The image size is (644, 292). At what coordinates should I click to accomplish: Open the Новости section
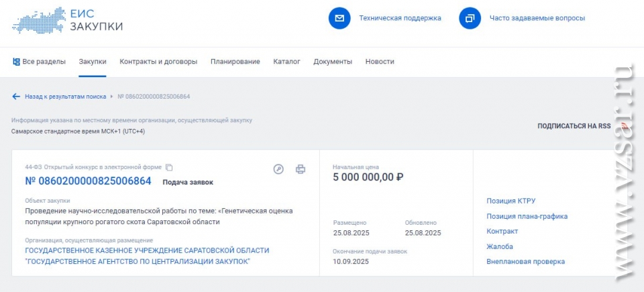click(x=380, y=62)
